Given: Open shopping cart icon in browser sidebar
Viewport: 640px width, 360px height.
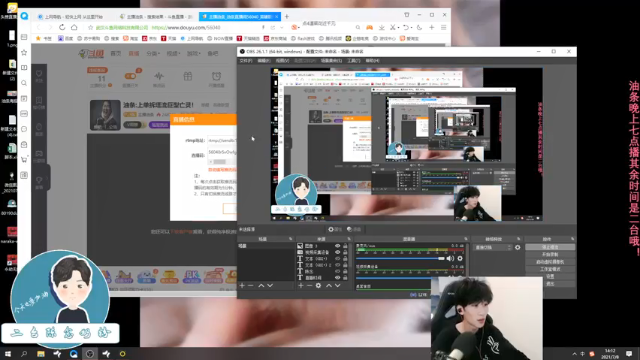Looking at the screenshot, I should [24, 160].
